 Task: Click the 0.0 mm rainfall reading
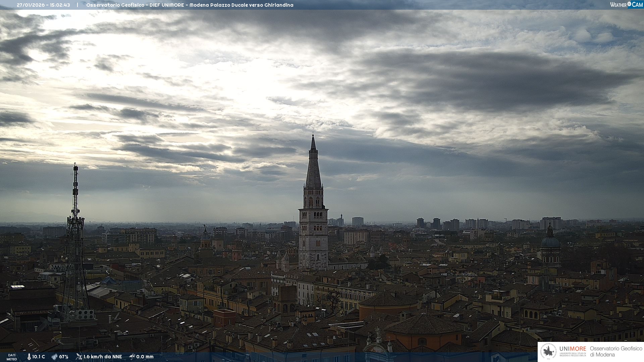[x=145, y=357]
